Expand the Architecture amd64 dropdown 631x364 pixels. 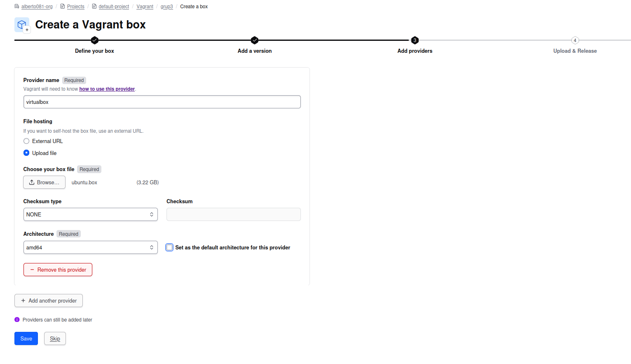(x=90, y=247)
